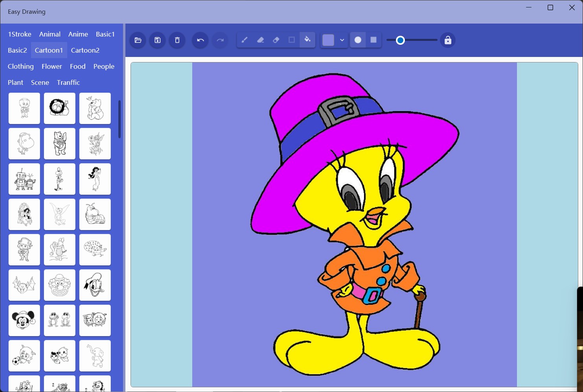583x392 pixels.
Task: Switch to the Cartoon2 category tab
Action: (85, 50)
